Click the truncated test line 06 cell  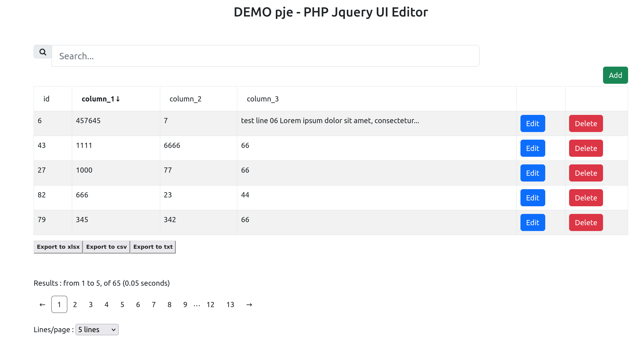tap(330, 120)
